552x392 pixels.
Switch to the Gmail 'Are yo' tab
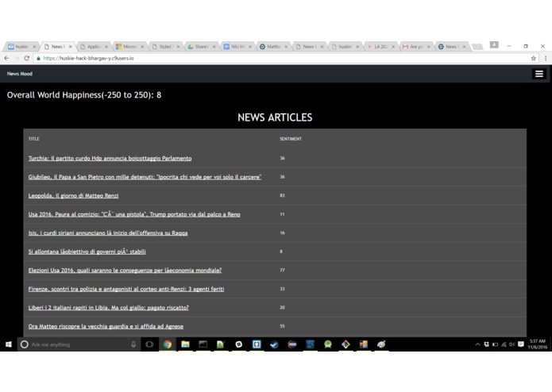coord(415,46)
